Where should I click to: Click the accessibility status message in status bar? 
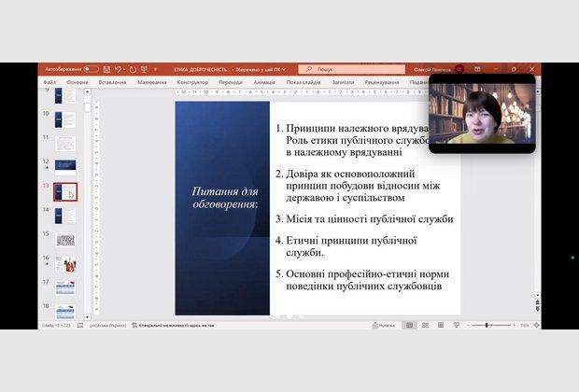pos(176,325)
